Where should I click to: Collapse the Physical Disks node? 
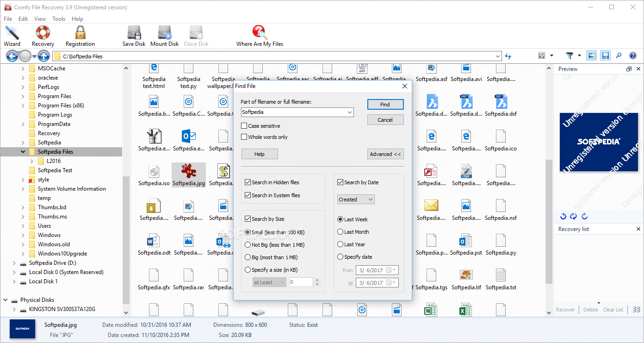[6, 300]
